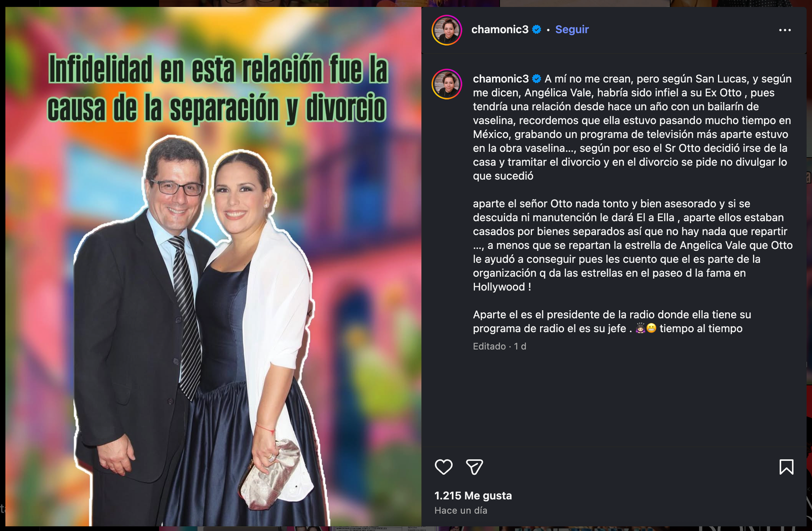Follow chamonic3 with the Seguir button
812x531 pixels.
[572, 29]
